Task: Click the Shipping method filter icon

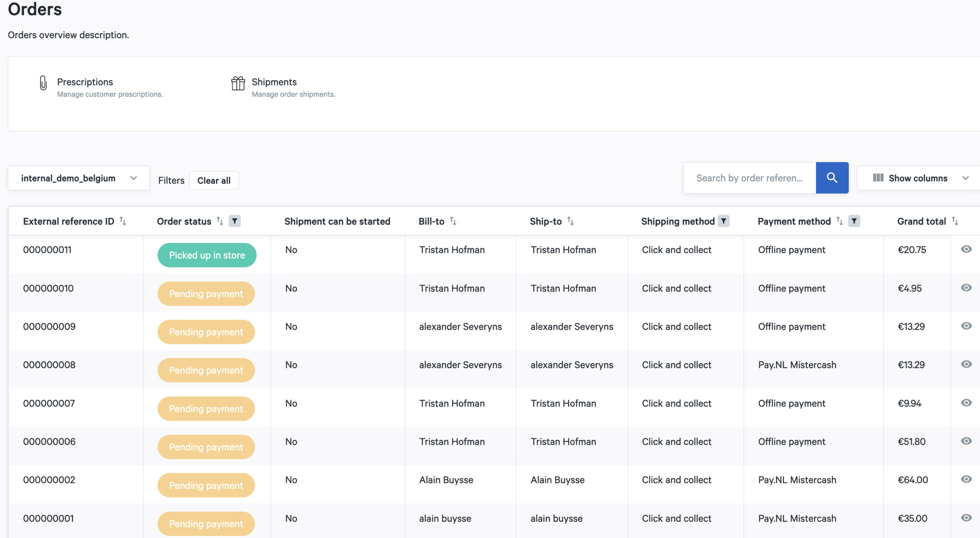Action: (723, 221)
